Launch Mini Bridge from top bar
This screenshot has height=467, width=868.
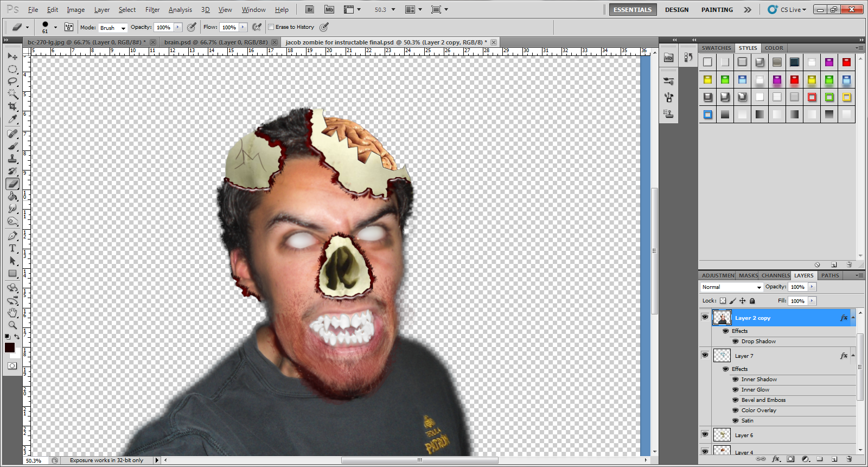329,9
